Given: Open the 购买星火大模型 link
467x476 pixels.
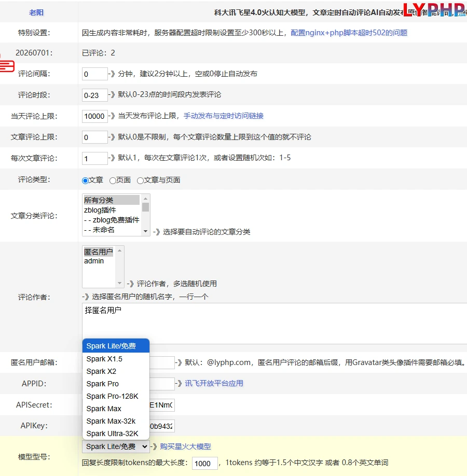Looking at the screenshot, I should [x=185, y=446].
